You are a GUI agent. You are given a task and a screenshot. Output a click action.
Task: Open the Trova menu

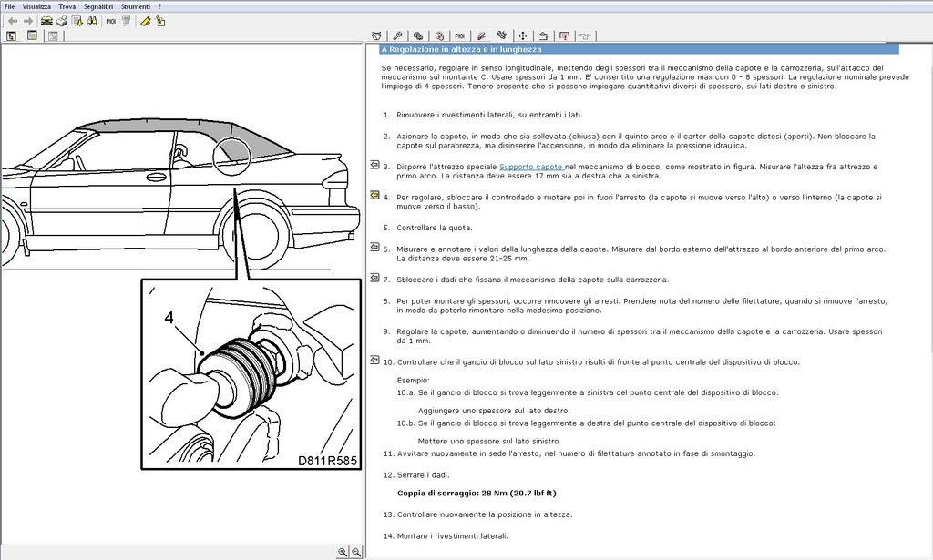tap(67, 6)
